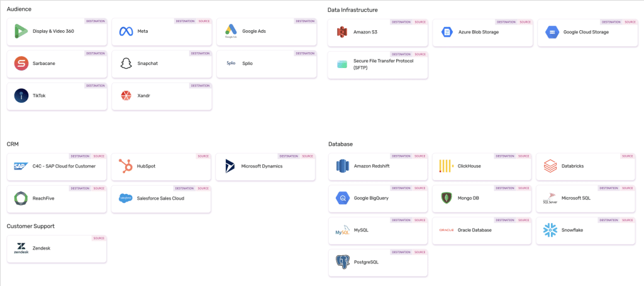
Task: Click the Microsoft SQL Server logo icon
Action: (x=550, y=198)
